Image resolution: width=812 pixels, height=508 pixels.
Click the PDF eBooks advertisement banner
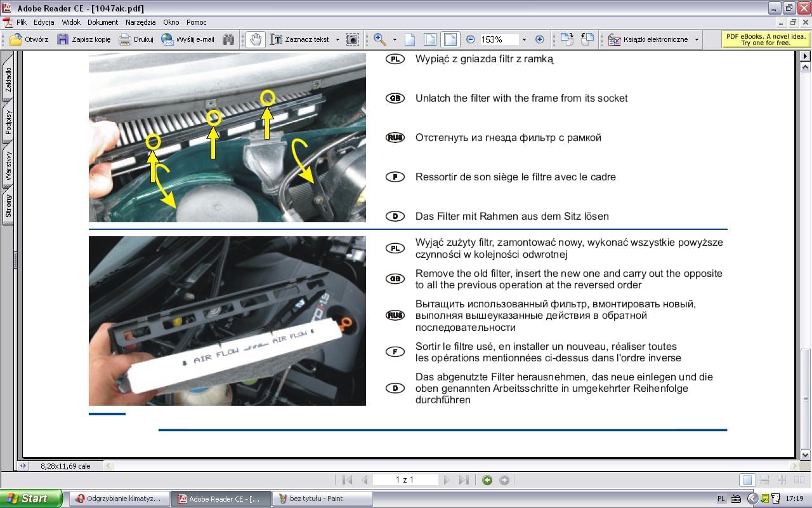point(766,39)
